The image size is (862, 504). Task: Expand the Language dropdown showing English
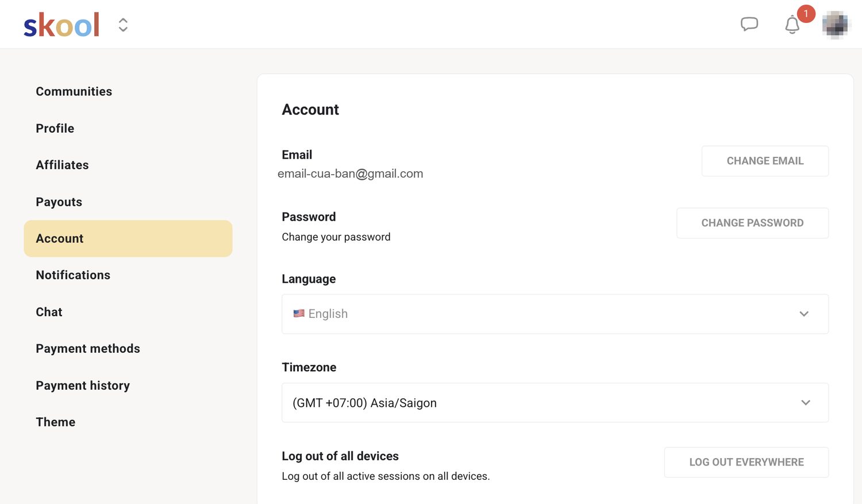click(555, 314)
